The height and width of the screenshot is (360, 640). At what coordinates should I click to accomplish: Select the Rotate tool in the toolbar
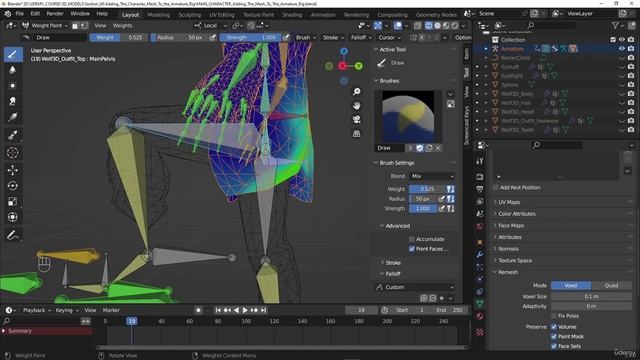[13, 186]
